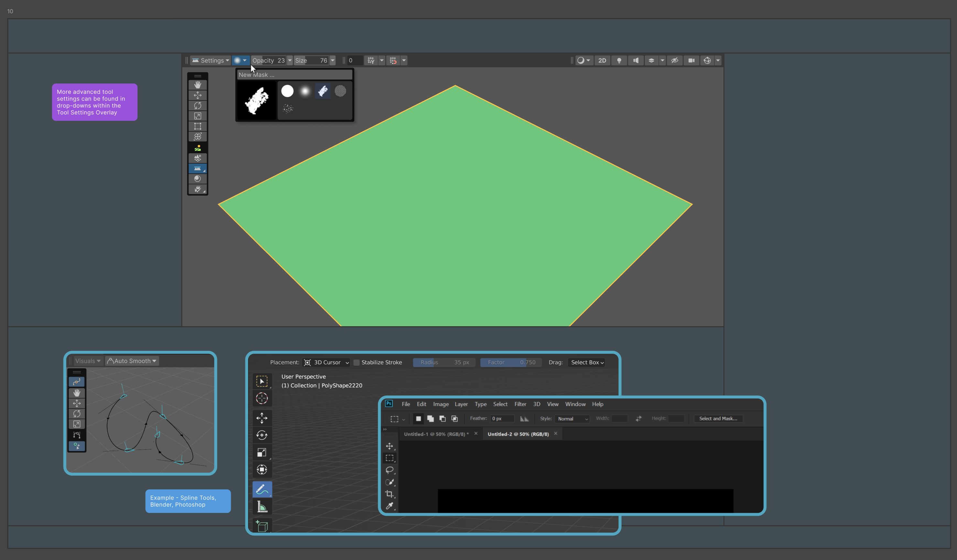Screen dimensions: 957x560
Task: Adjust the Blender Radius slider
Action: [444, 362]
